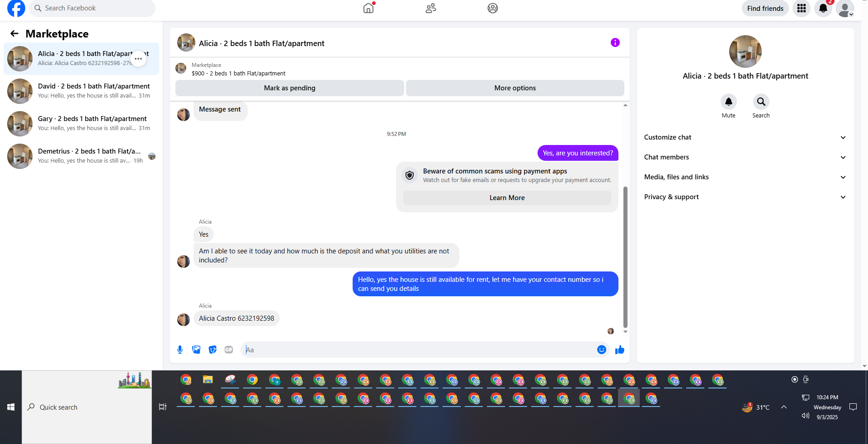Show hidden system tray icons
The width and height of the screenshot is (868, 444).
click(x=784, y=407)
